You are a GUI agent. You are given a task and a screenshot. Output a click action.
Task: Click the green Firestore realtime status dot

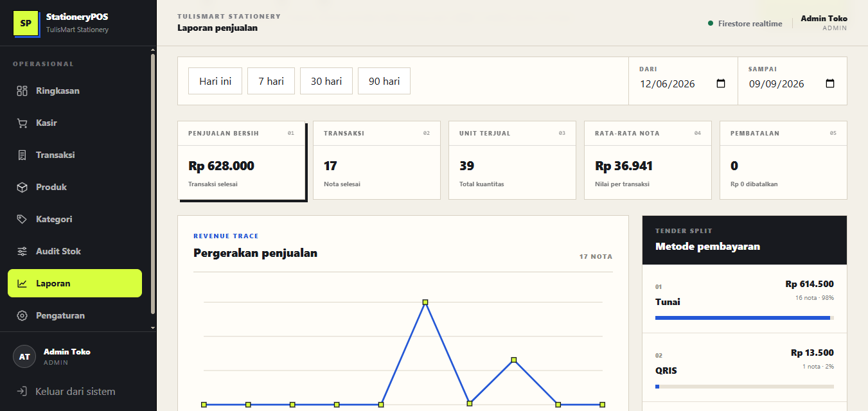tap(711, 24)
